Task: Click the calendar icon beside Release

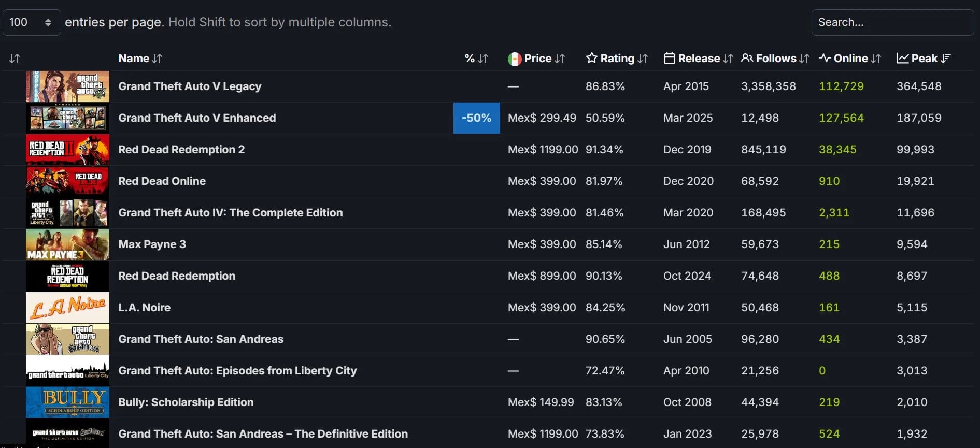Action: point(669,58)
